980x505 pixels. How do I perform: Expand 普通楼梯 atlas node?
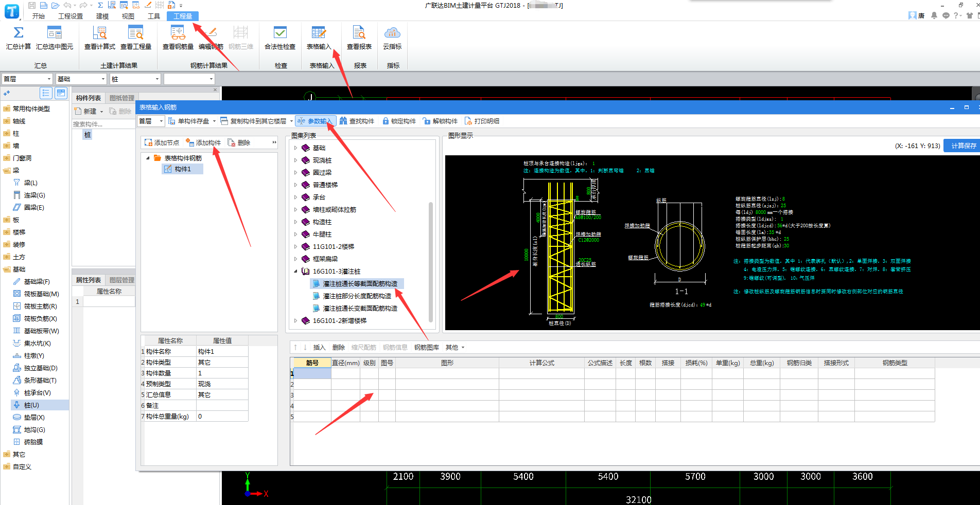click(295, 185)
